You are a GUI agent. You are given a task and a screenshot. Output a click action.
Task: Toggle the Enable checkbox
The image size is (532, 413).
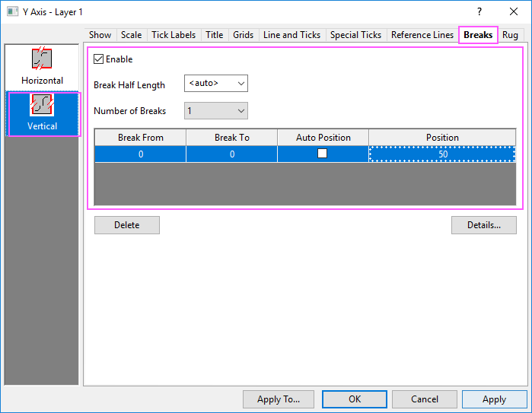coord(98,59)
